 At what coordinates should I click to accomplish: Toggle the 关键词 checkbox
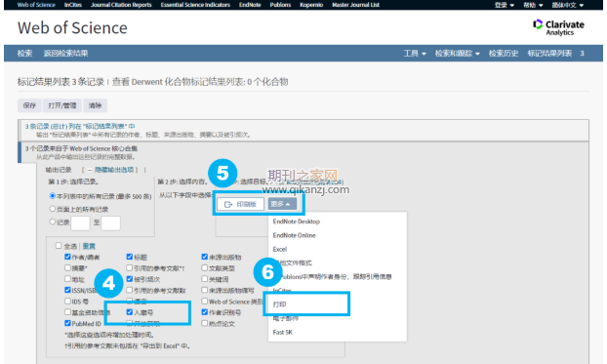point(205,278)
